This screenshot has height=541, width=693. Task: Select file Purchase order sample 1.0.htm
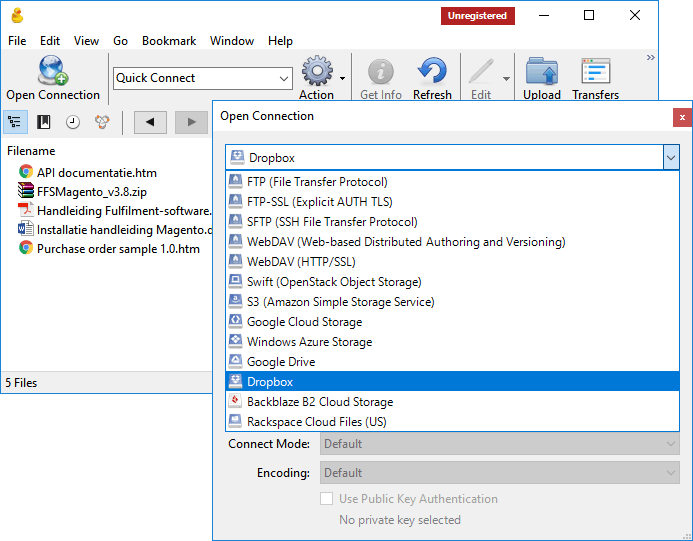click(118, 249)
